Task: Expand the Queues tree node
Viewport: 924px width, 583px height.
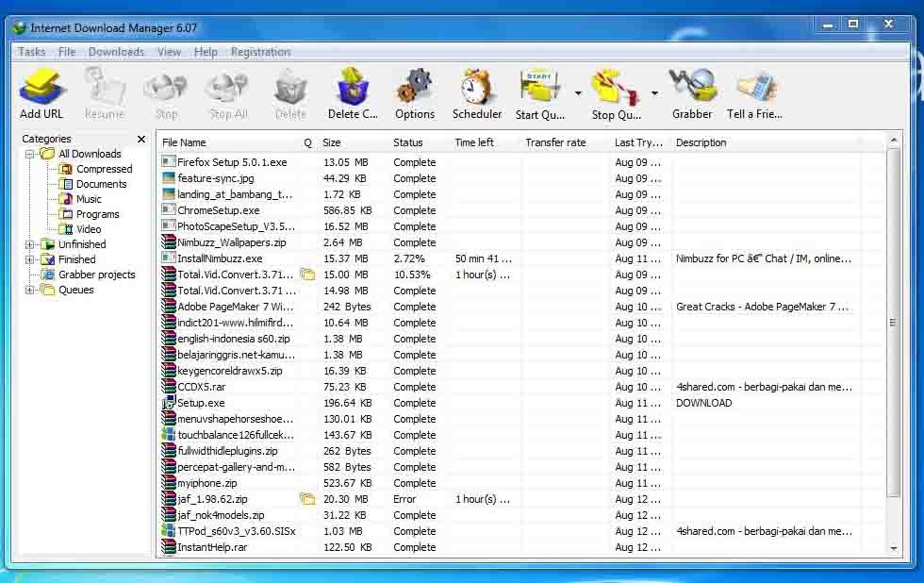Action: pos(29,290)
